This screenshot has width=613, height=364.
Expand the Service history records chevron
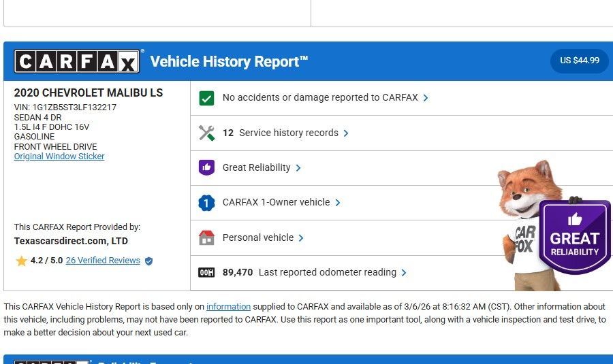click(346, 133)
